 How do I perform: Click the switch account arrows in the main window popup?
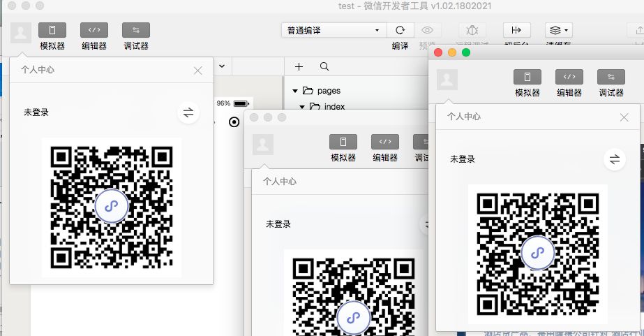188,112
